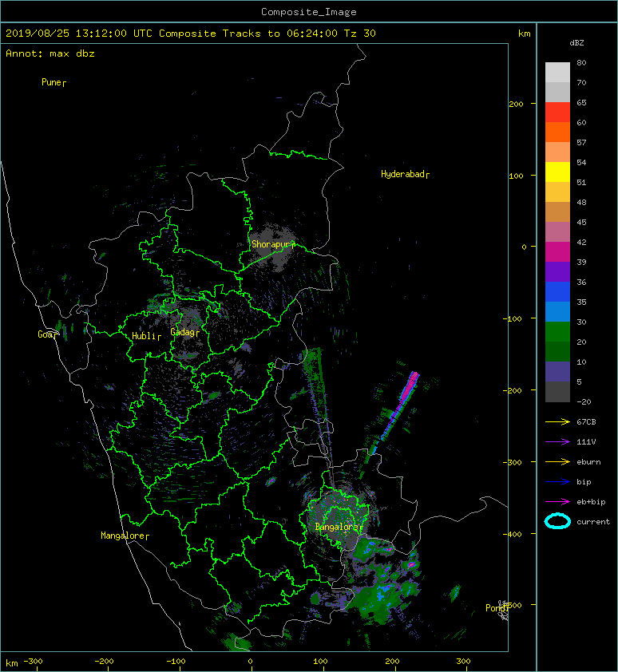Image resolution: width=618 pixels, height=672 pixels.
Task: Select the Bangalore city label
Action: [339, 527]
